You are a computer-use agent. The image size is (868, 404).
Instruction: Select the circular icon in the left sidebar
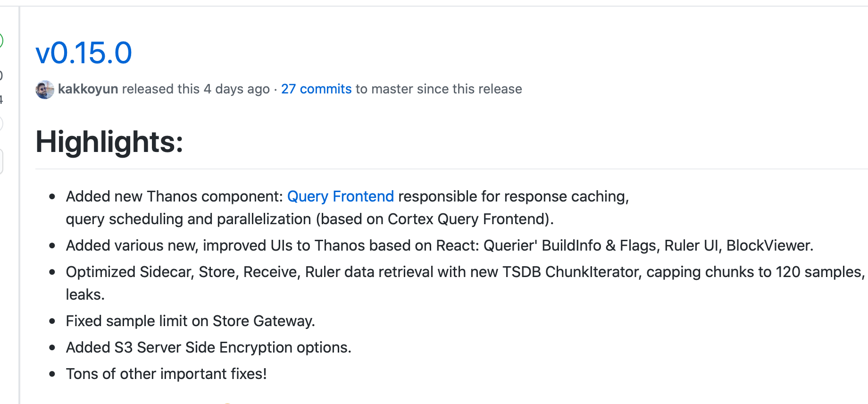pyautogui.click(x=1, y=124)
